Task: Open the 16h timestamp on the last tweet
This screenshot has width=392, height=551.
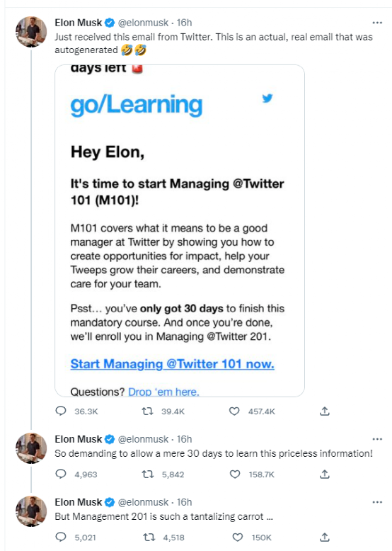Action: point(184,502)
